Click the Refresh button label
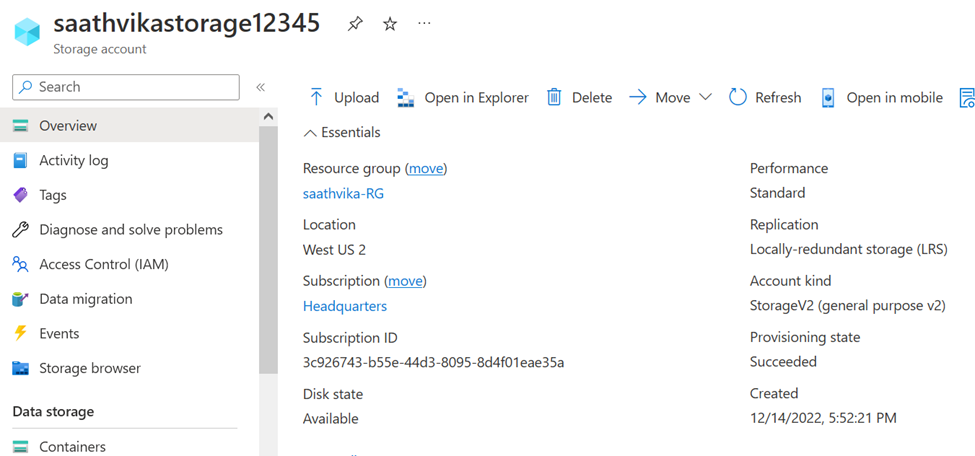Viewport: 975px width, 456px height. pos(778,98)
